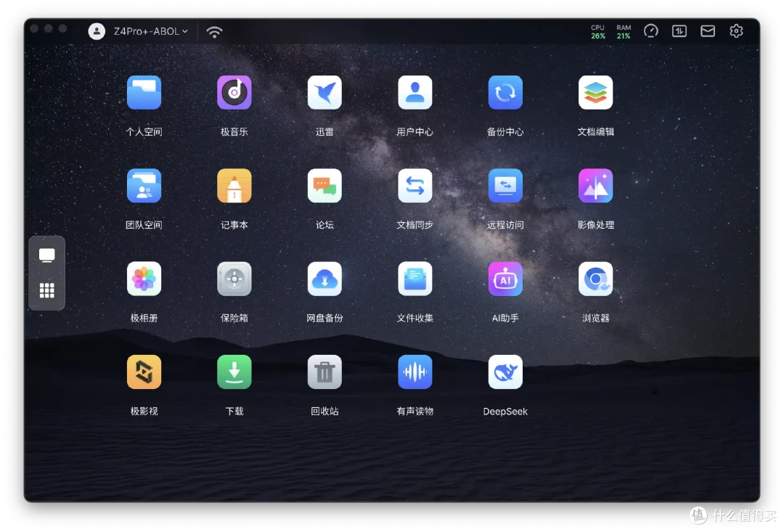Launch 有声读物 audiobook app

click(415, 372)
